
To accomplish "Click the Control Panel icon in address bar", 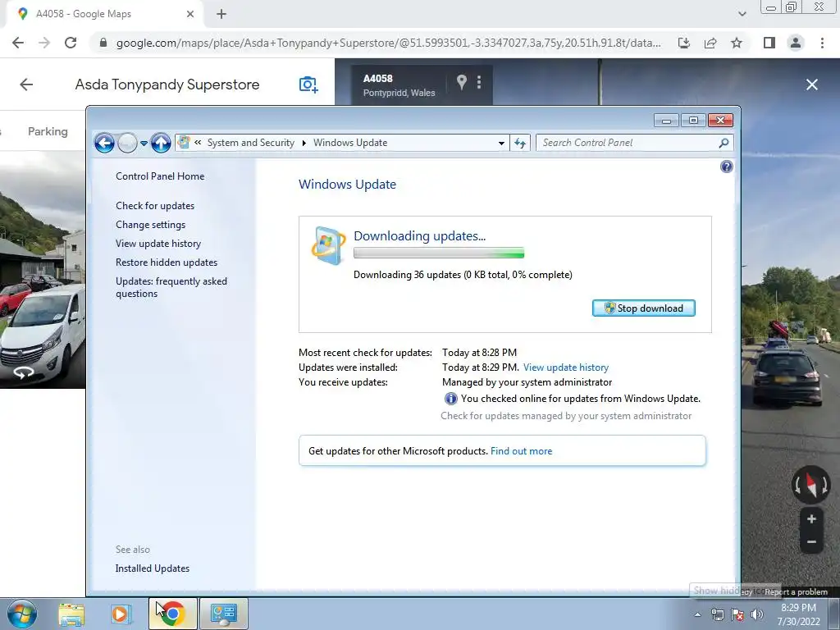I will coord(184,143).
